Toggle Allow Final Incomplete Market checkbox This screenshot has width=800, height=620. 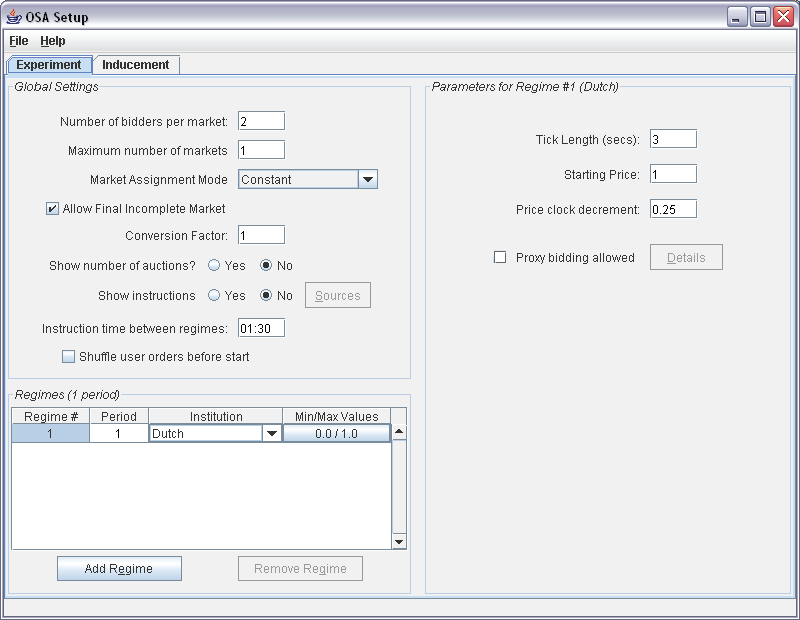52,209
